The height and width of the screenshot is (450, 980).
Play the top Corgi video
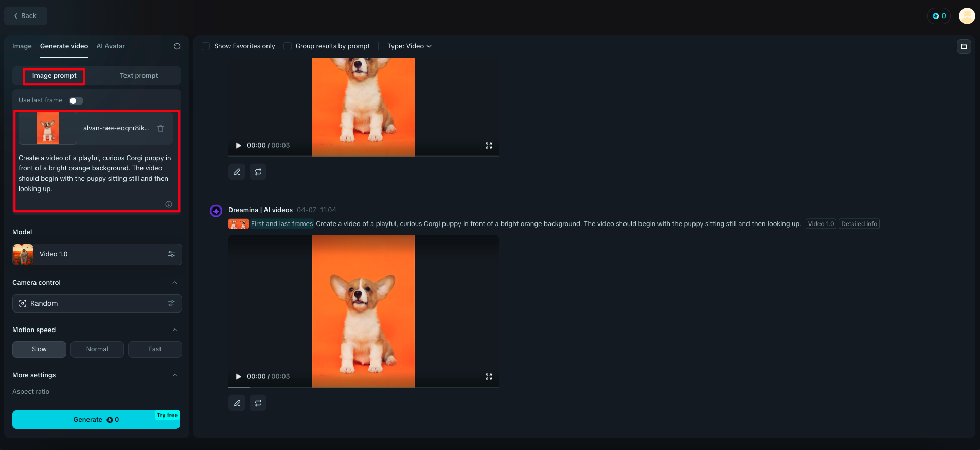[x=238, y=146]
